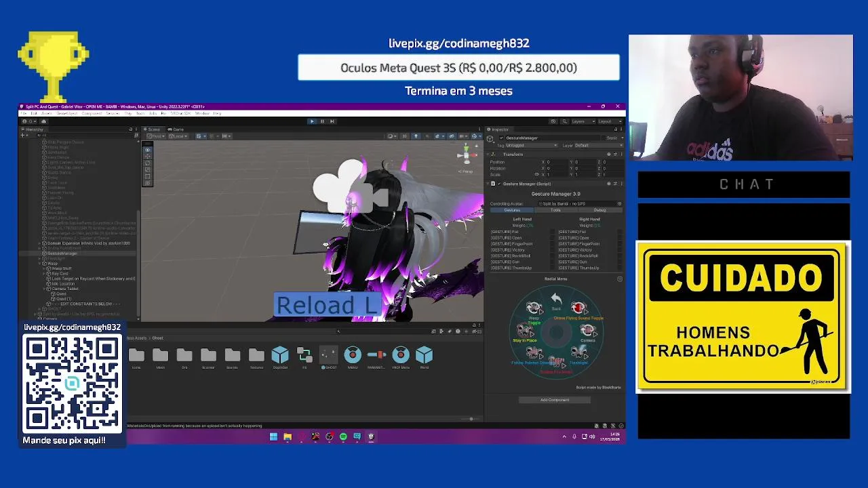The height and width of the screenshot is (488, 868).
Task: Open Spotify from the taskbar
Action: (x=343, y=436)
